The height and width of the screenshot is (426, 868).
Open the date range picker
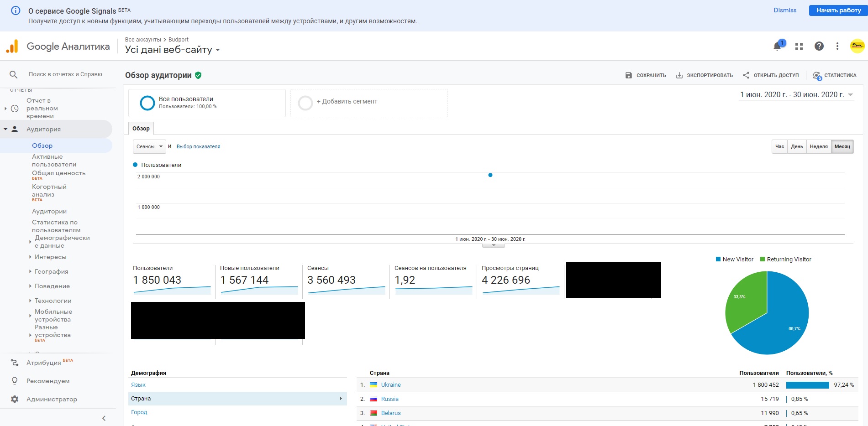(797, 95)
